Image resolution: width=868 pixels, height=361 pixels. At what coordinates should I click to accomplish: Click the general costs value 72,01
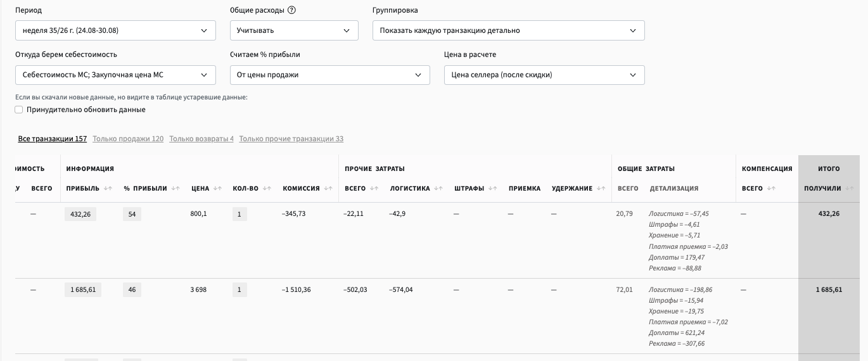(x=624, y=290)
